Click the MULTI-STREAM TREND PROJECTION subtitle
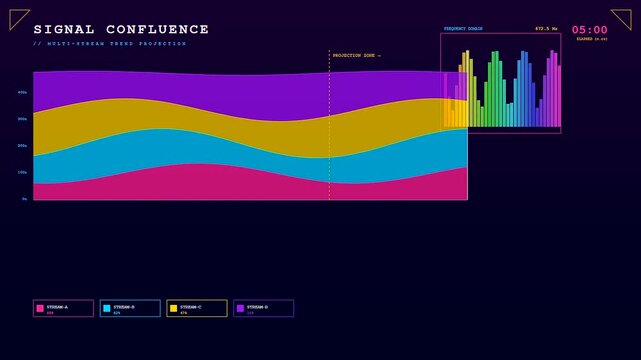641x360 pixels. click(x=110, y=43)
